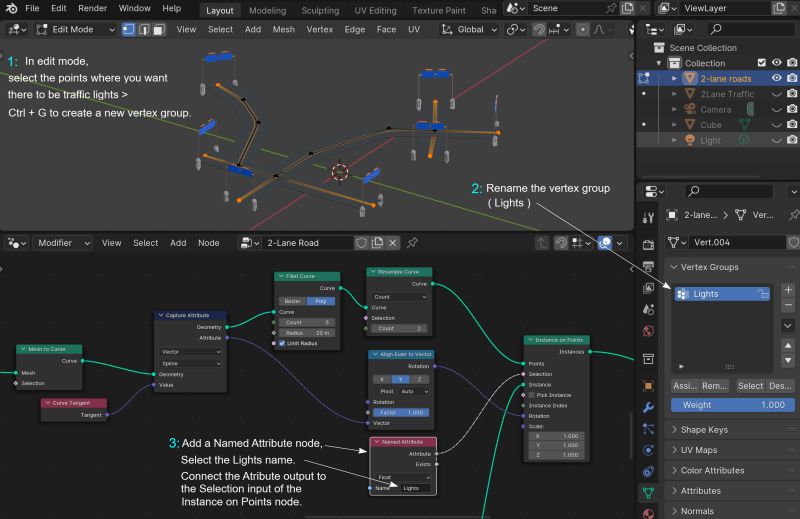Duplicate the 2-Lane Road node group
The height and width of the screenshot is (519, 800).
pos(378,243)
